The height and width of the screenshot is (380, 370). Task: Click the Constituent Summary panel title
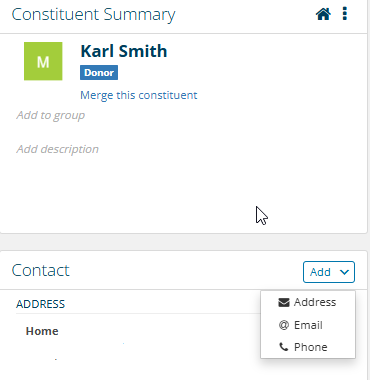coord(93,15)
